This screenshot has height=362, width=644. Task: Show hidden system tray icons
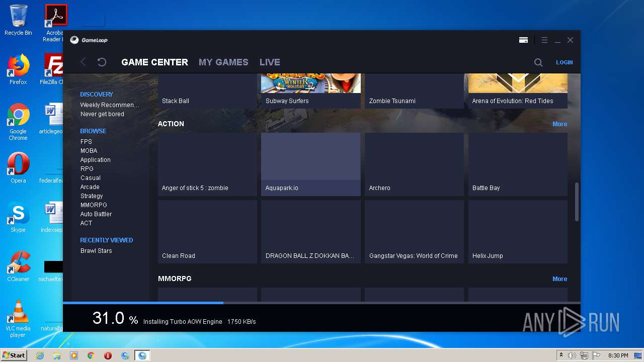coord(561,355)
